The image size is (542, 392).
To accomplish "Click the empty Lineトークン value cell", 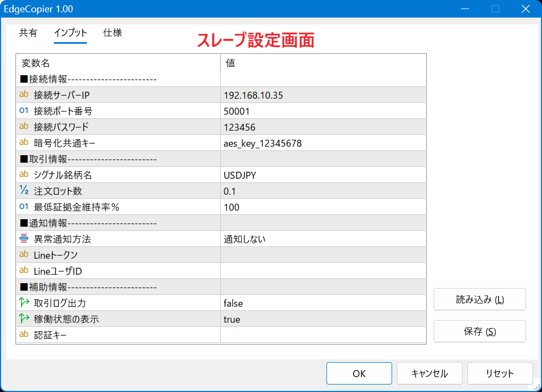I will (x=323, y=255).
